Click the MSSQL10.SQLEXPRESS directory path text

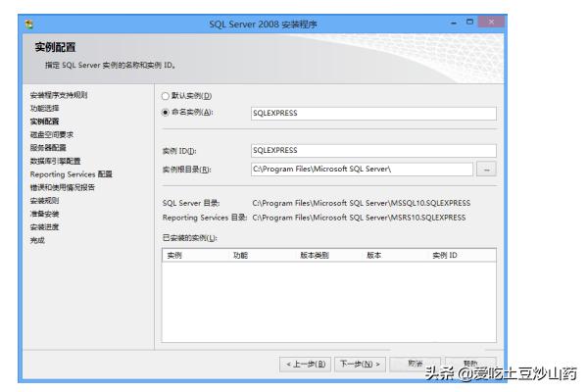pos(361,203)
